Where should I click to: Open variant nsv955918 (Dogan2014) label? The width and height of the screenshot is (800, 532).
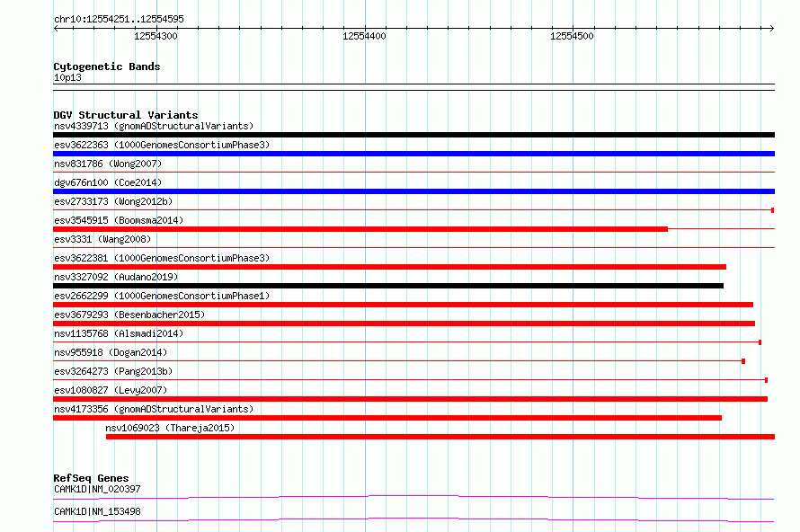(x=111, y=352)
